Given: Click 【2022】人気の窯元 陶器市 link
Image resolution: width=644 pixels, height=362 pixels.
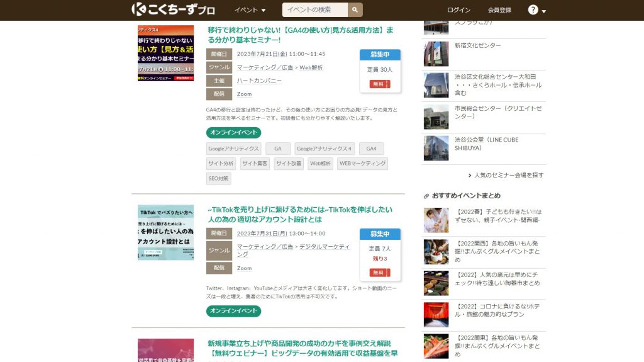Looking at the screenshot, I should coord(497,279).
